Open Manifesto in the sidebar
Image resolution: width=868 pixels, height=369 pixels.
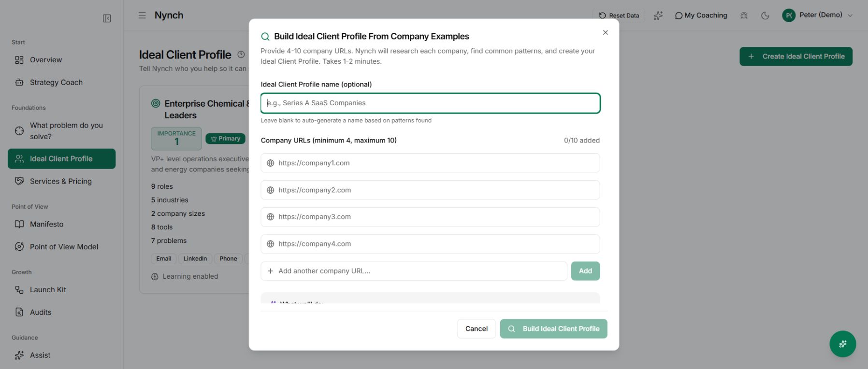[61, 224]
